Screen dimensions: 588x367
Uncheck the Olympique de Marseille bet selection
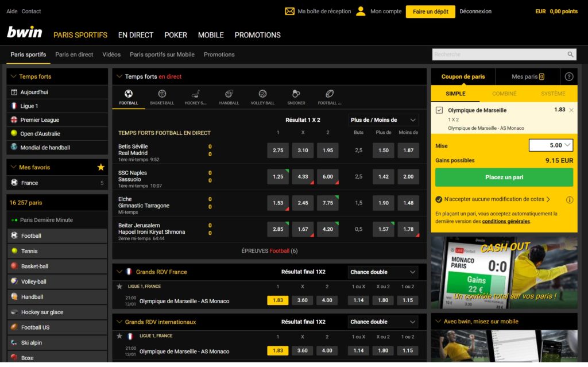click(x=439, y=110)
